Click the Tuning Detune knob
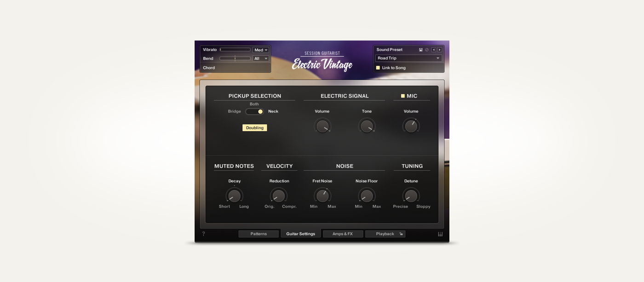Viewport: 644px width, 282px height. (x=411, y=196)
